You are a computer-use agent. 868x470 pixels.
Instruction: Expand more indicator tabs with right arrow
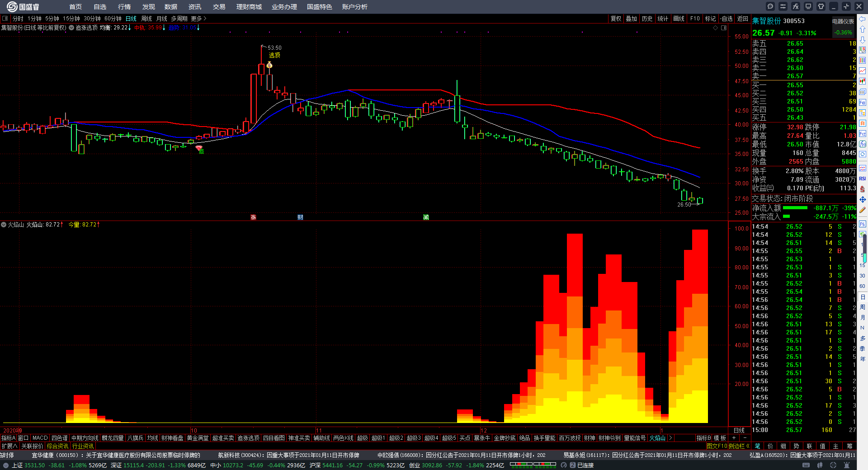(x=670, y=438)
